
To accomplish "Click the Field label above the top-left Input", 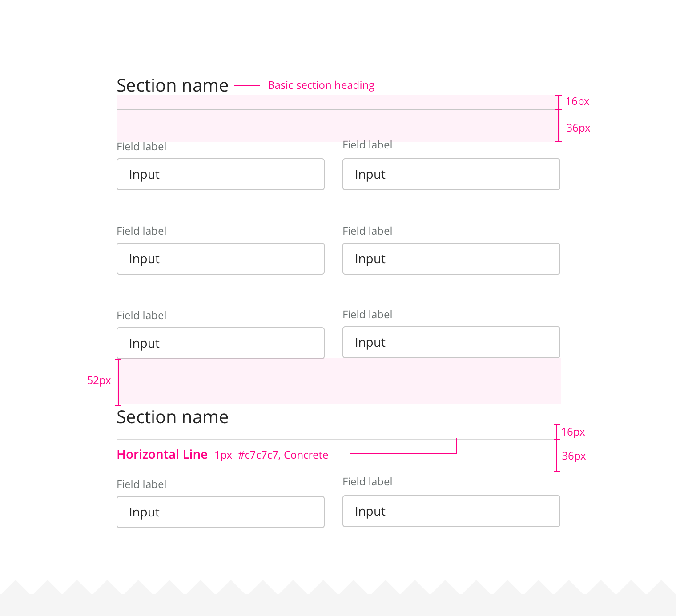I will click(x=141, y=147).
